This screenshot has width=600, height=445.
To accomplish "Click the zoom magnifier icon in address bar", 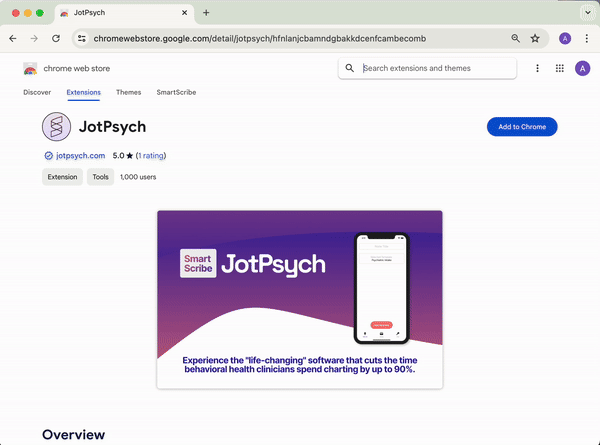I will tap(515, 38).
